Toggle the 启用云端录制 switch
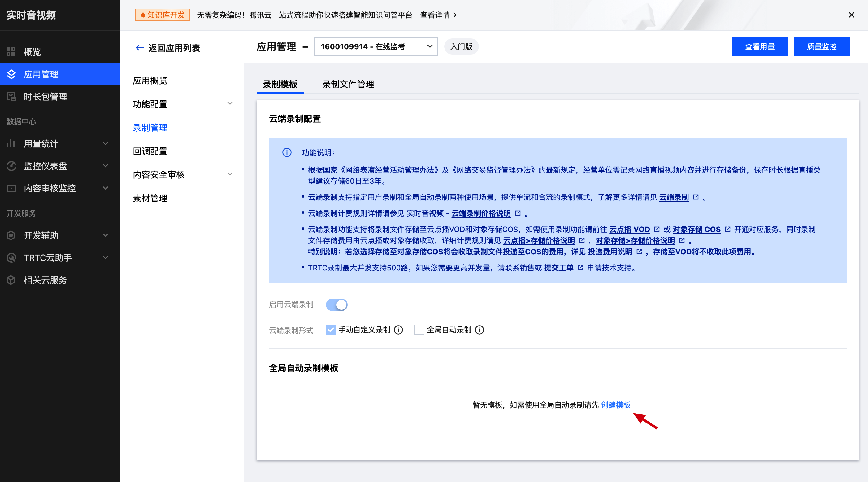Image resolution: width=868 pixels, height=482 pixels. (x=336, y=305)
